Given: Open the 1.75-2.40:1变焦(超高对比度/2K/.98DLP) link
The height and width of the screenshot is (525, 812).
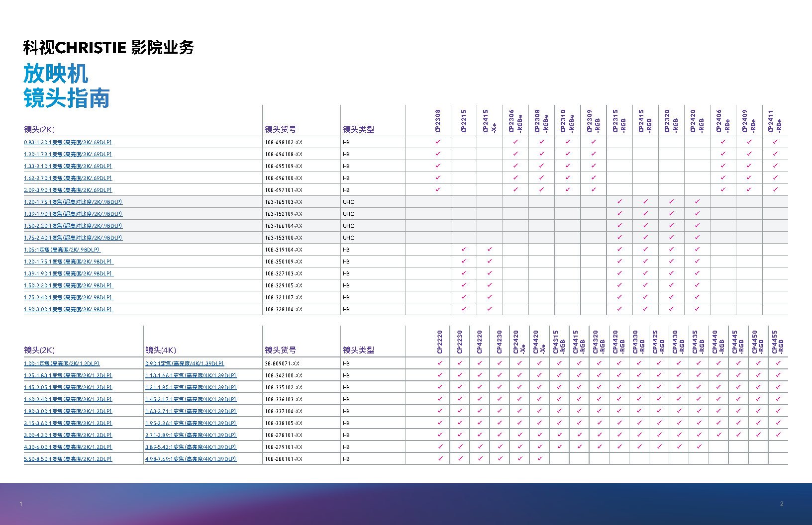Looking at the screenshot, I should (x=74, y=238).
